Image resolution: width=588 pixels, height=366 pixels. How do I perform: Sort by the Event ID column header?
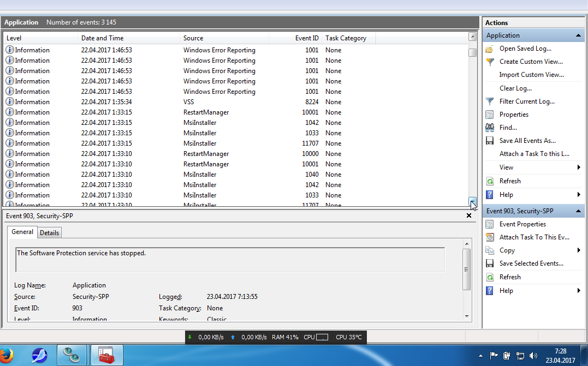coord(295,38)
